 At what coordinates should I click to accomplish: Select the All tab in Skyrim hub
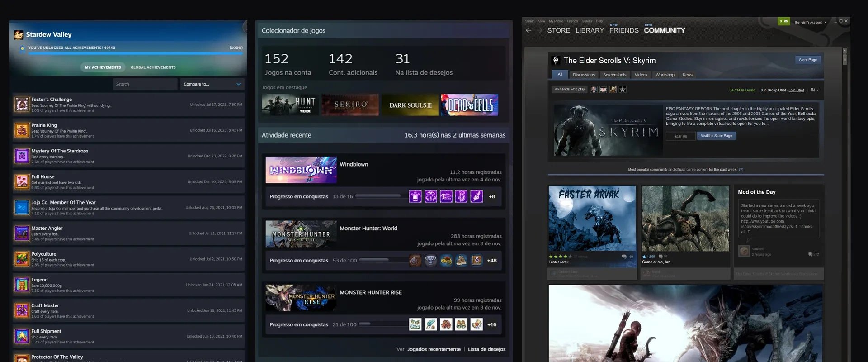click(560, 75)
